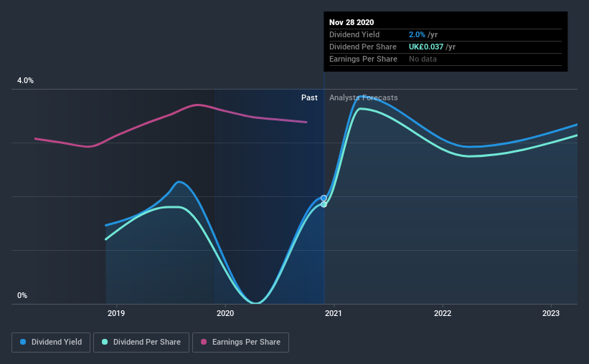Click the teal Dividend Per Share legend dot
The width and height of the screenshot is (589, 364).
pyautogui.click(x=105, y=342)
